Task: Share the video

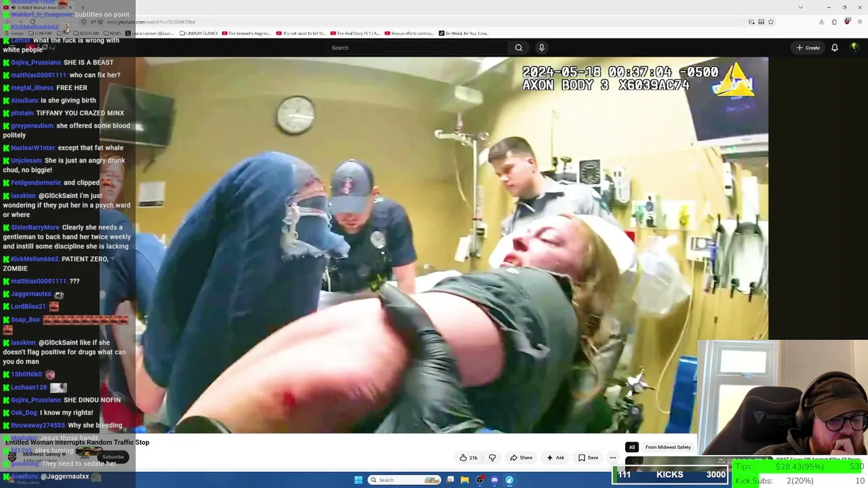Action: point(521,457)
